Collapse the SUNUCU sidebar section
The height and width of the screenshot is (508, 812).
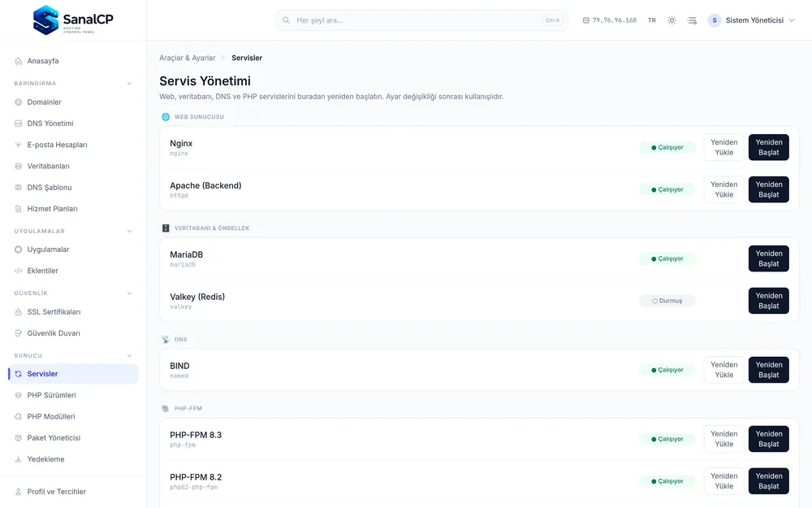(129, 356)
